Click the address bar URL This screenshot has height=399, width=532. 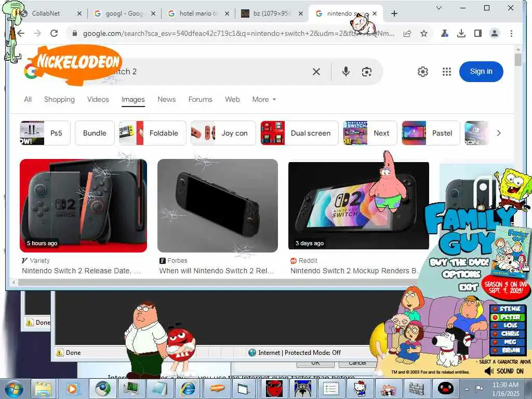coord(238,33)
